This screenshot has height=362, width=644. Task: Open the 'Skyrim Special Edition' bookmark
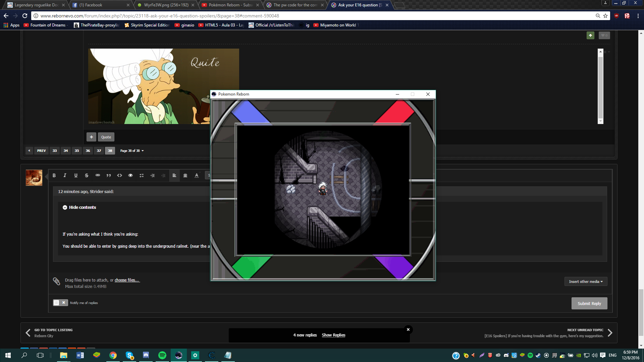(x=147, y=25)
